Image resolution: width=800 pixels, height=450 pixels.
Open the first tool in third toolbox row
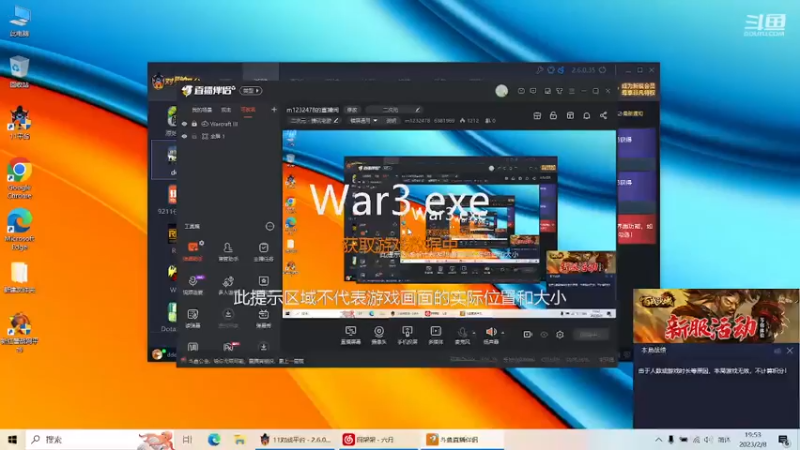click(x=193, y=317)
